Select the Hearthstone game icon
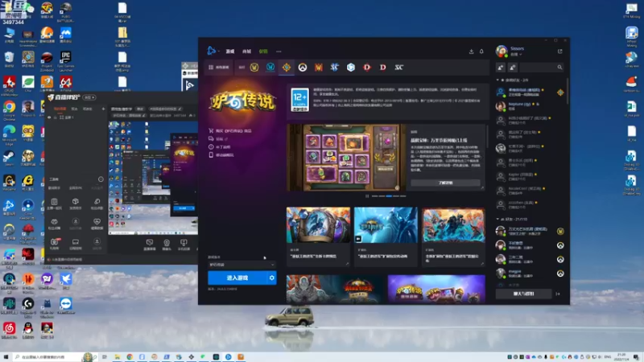Viewport: 644px width, 362px height. tap(287, 68)
